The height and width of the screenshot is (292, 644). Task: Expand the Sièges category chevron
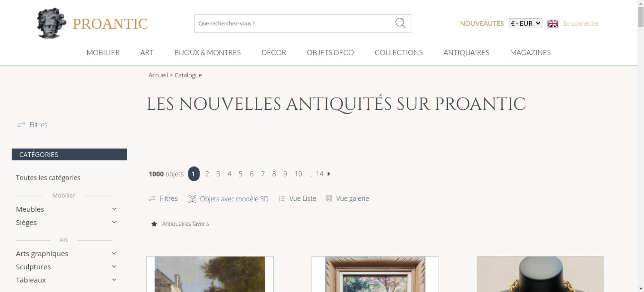tap(114, 222)
